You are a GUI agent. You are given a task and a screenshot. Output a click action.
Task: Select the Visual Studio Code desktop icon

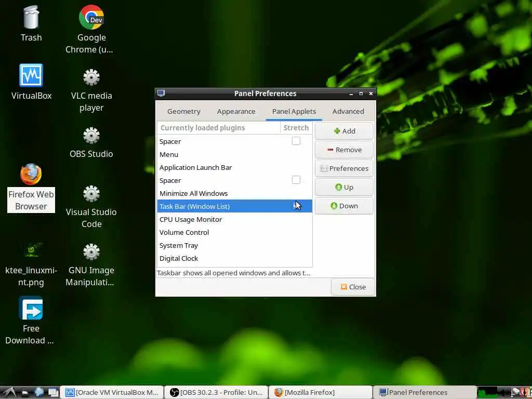click(91, 194)
